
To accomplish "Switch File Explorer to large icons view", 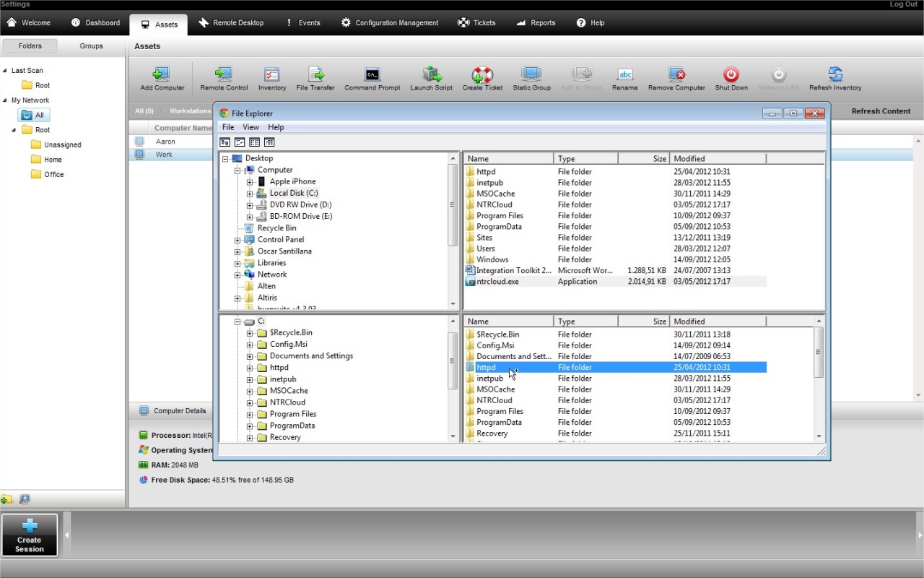I will tap(225, 142).
